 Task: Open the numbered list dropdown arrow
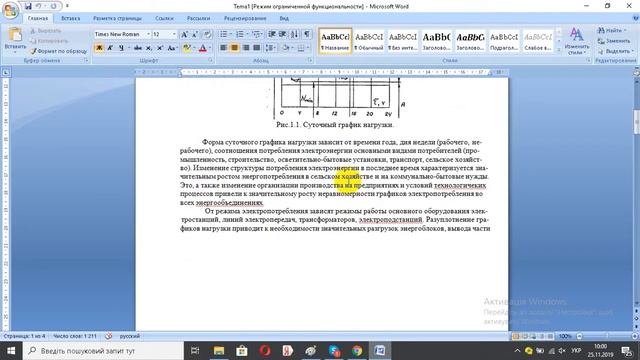coord(247,34)
